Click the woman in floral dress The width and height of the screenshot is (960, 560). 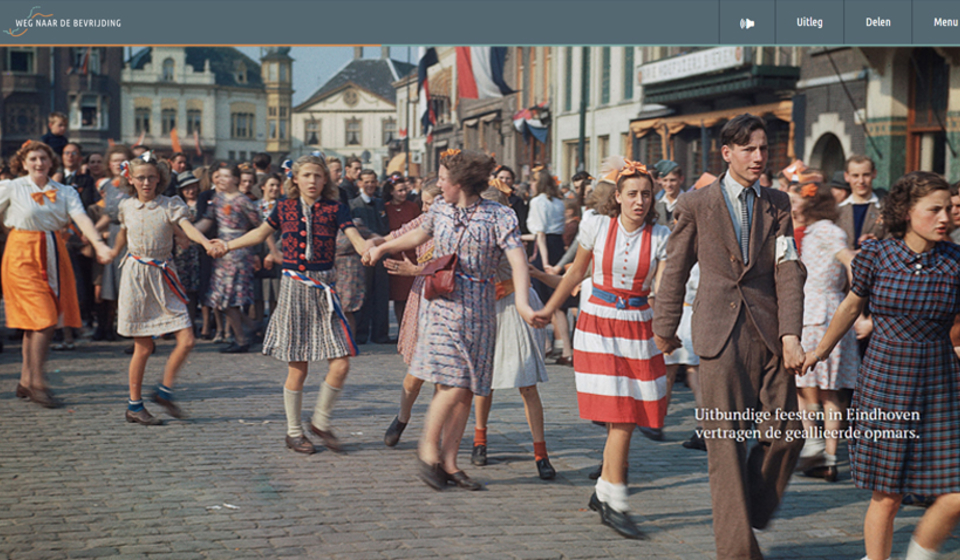pos(460,300)
